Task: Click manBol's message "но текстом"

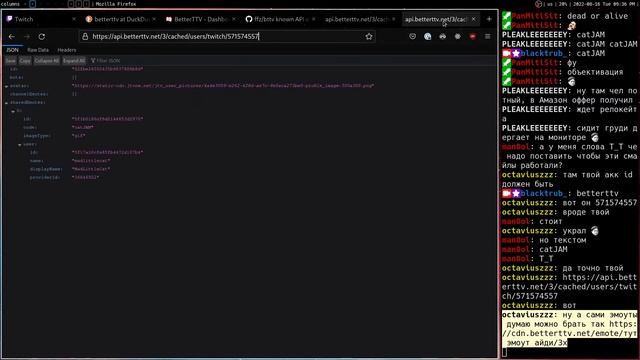Action: click(562, 240)
